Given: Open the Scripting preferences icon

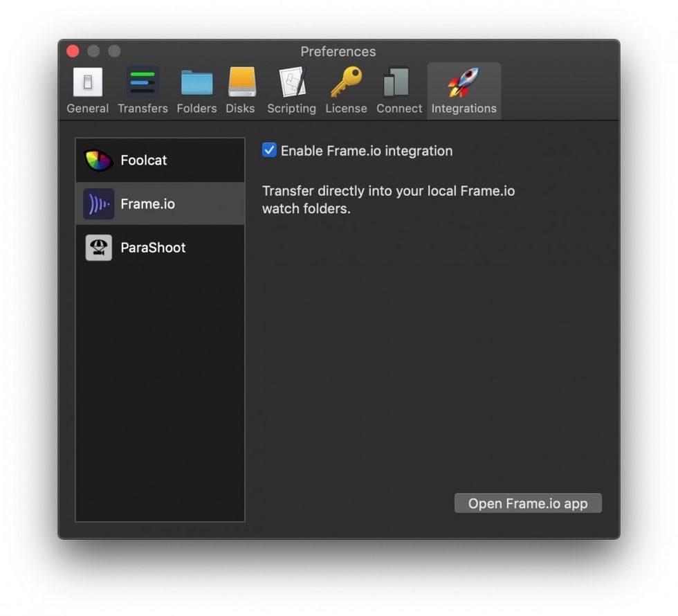Looking at the screenshot, I should [x=293, y=82].
